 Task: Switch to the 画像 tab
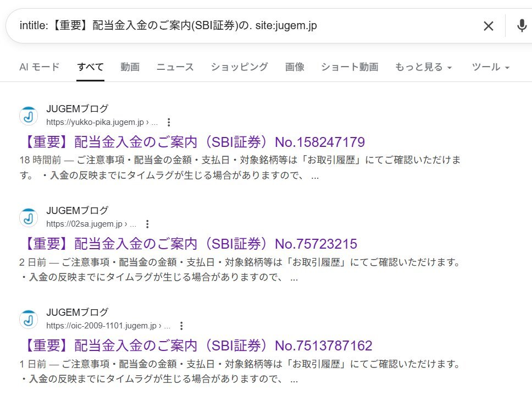pos(295,67)
